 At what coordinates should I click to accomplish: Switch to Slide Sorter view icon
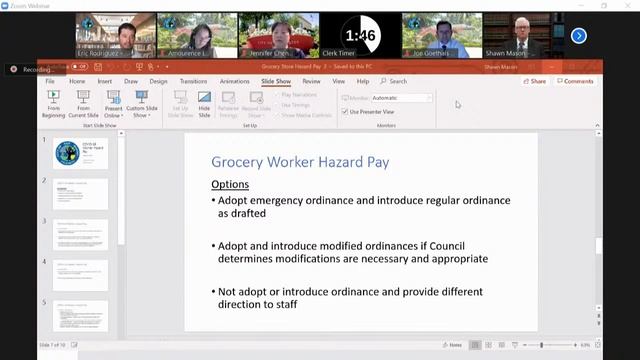click(488, 345)
